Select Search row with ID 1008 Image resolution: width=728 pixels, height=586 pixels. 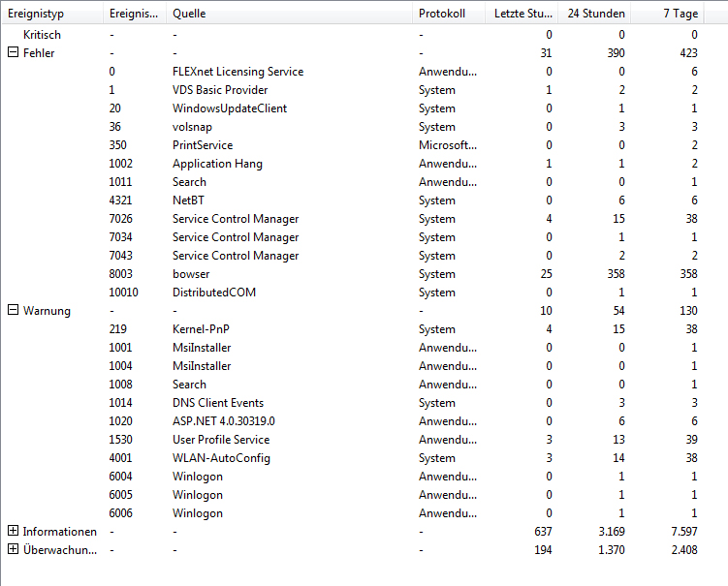[x=353, y=385]
